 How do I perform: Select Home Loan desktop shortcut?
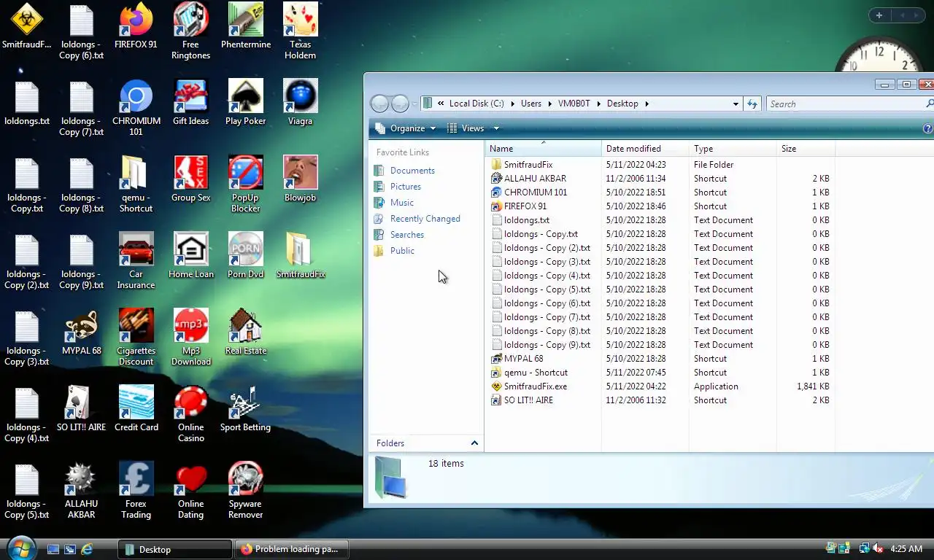pyautogui.click(x=190, y=256)
